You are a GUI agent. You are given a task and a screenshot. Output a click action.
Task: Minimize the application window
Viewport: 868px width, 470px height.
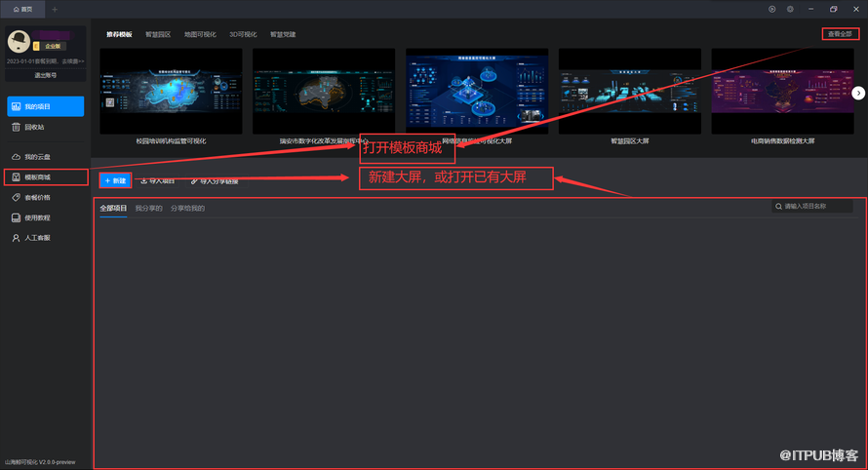coord(810,9)
